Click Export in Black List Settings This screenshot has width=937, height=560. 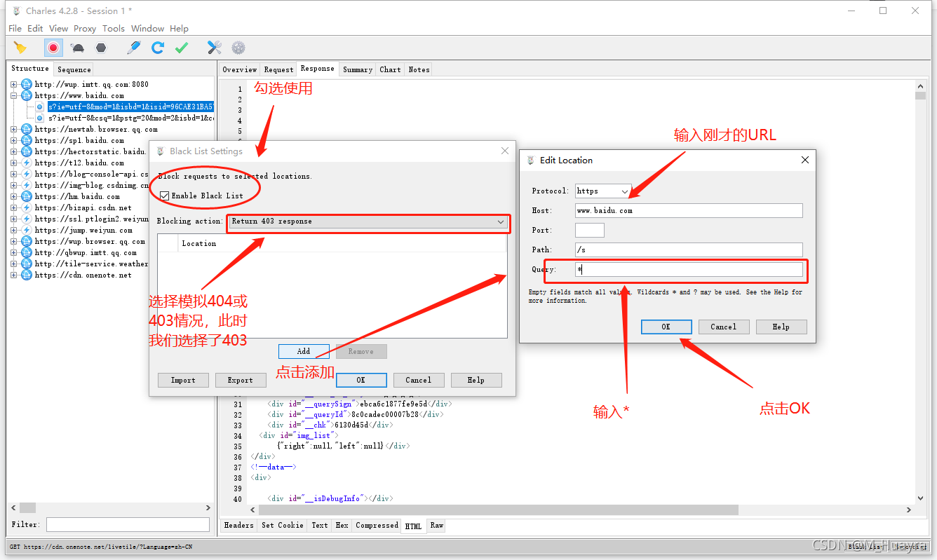point(241,380)
